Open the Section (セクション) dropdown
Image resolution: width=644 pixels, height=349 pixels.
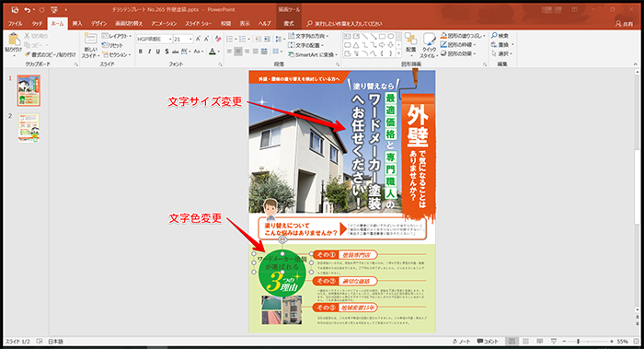click(117, 54)
